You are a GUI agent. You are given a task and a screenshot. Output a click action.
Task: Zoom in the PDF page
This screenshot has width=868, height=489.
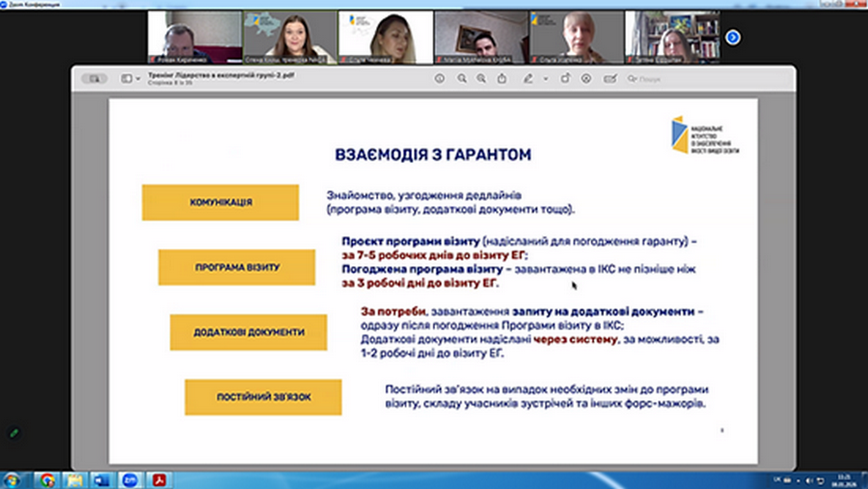coord(481,78)
